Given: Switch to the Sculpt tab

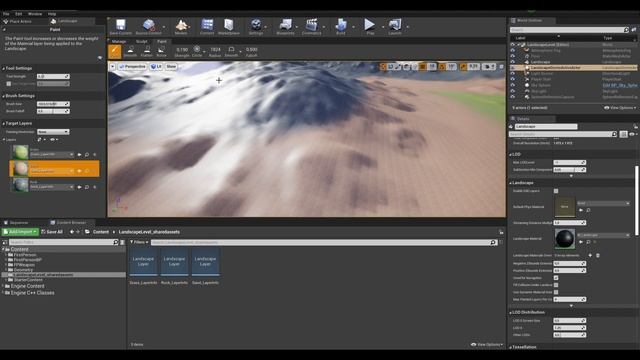Looking at the screenshot, I should (142, 42).
